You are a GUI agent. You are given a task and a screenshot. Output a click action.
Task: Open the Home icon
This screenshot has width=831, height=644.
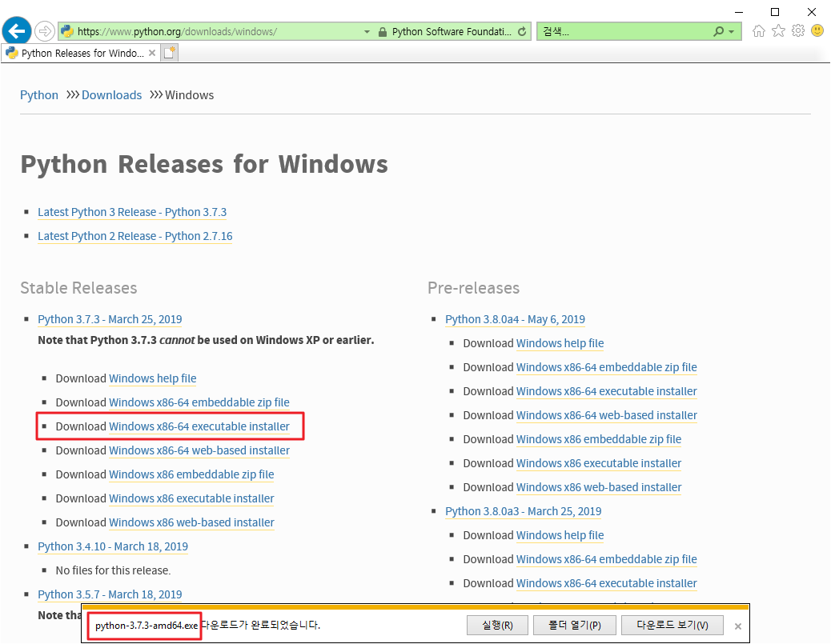coord(759,30)
